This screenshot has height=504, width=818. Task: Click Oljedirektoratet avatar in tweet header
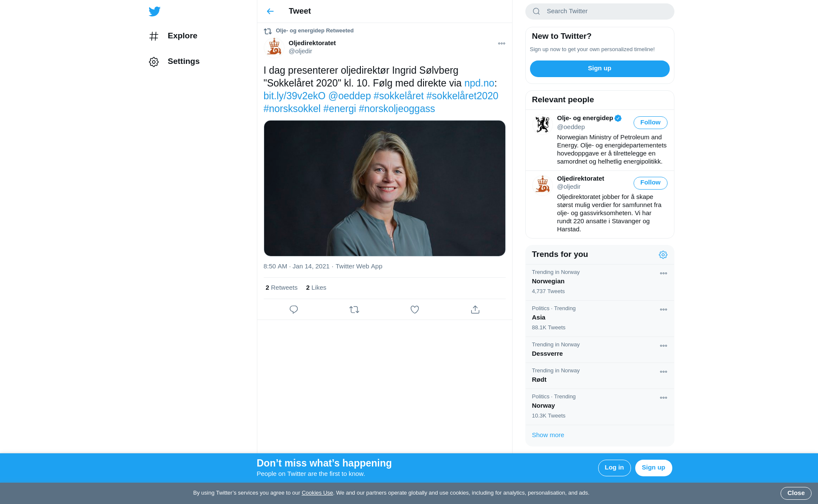click(274, 47)
